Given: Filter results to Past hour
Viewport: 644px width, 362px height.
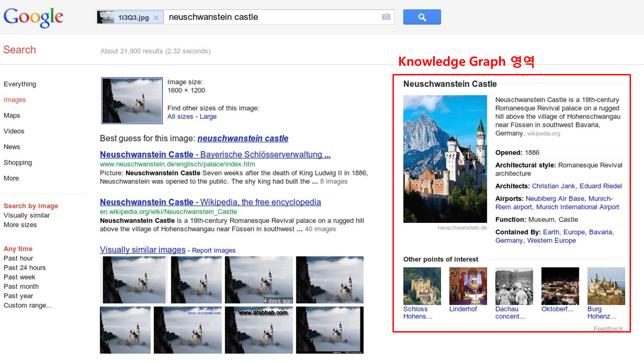Looking at the screenshot, I should pyautogui.click(x=18, y=258).
